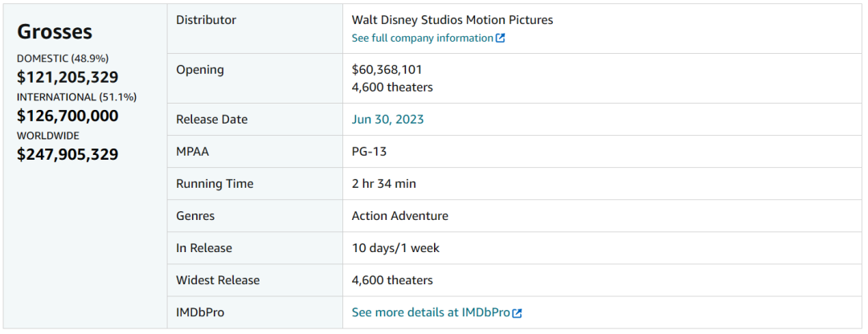The image size is (868, 334).
Task: Click the INTERNATIONAL (51.1%) label
Action: pyautogui.click(x=76, y=97)
